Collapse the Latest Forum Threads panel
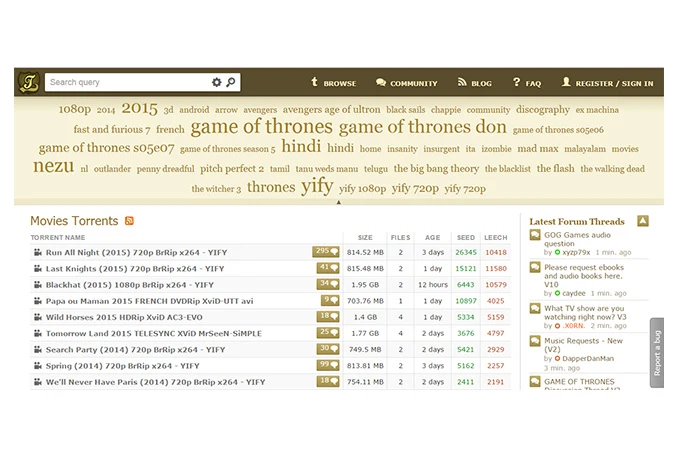 [x=643, y=221]
